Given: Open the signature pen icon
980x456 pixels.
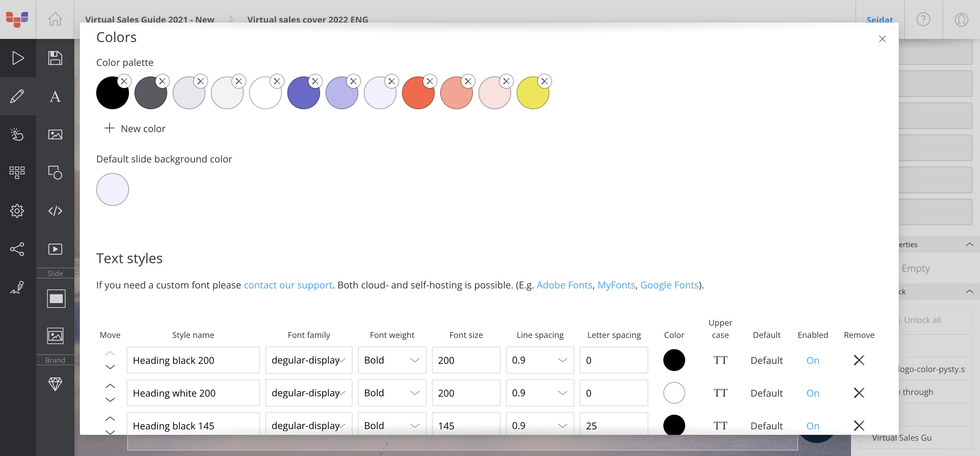Looking at the screenshot, I should 17,287.
